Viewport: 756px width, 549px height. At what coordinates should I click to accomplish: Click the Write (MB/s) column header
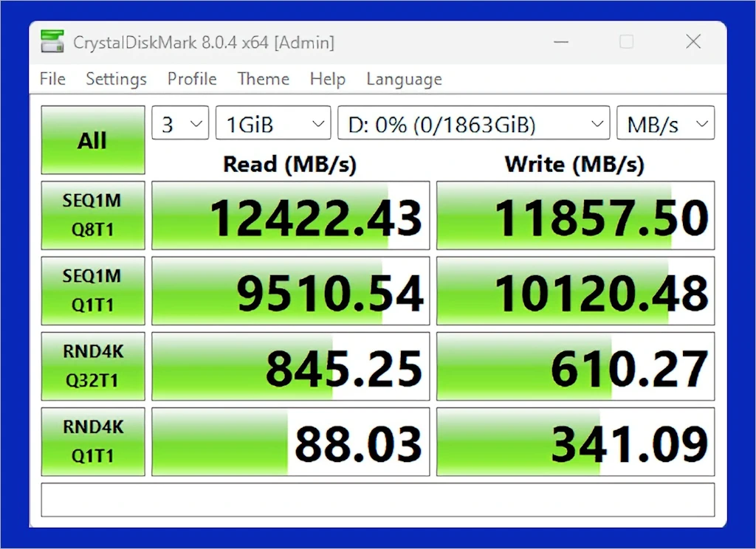(x=574, y=165)
